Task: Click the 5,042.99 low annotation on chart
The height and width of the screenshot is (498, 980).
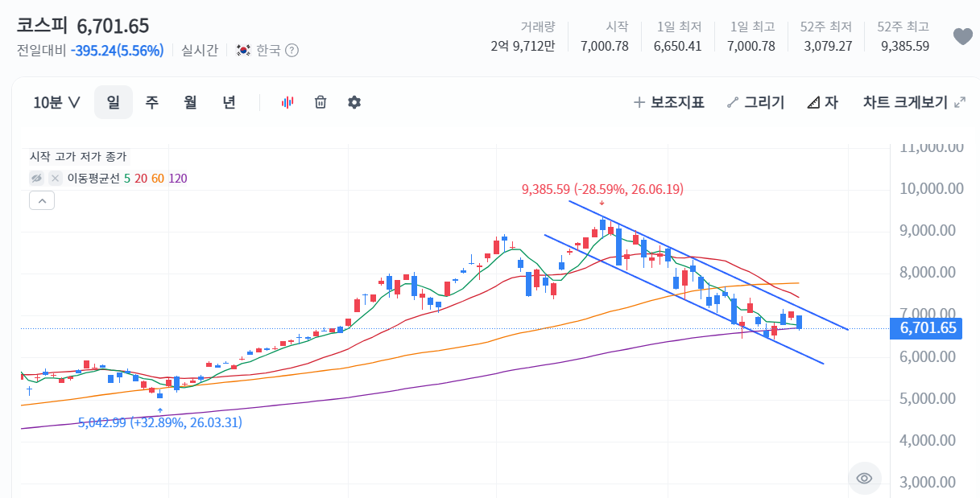Action: point(160,422)
